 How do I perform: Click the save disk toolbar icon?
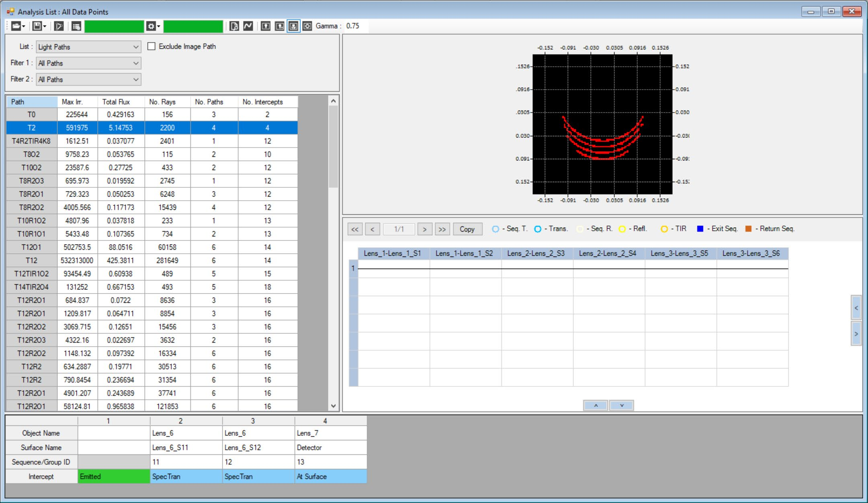click(37, 26)
